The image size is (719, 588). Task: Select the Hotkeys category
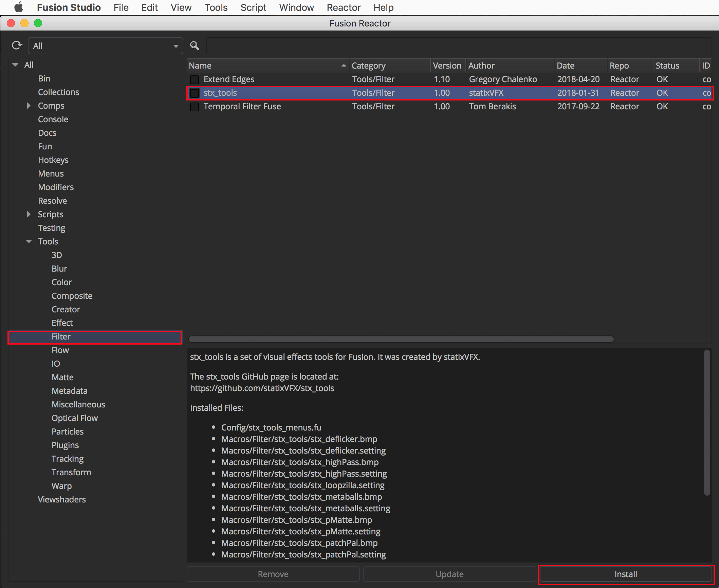click(x=53, y=160)
